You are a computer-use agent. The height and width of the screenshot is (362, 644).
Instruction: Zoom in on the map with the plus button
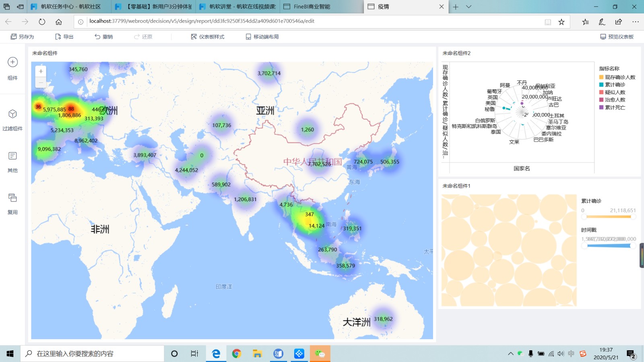pyautogui.click(x=41, y=72)
